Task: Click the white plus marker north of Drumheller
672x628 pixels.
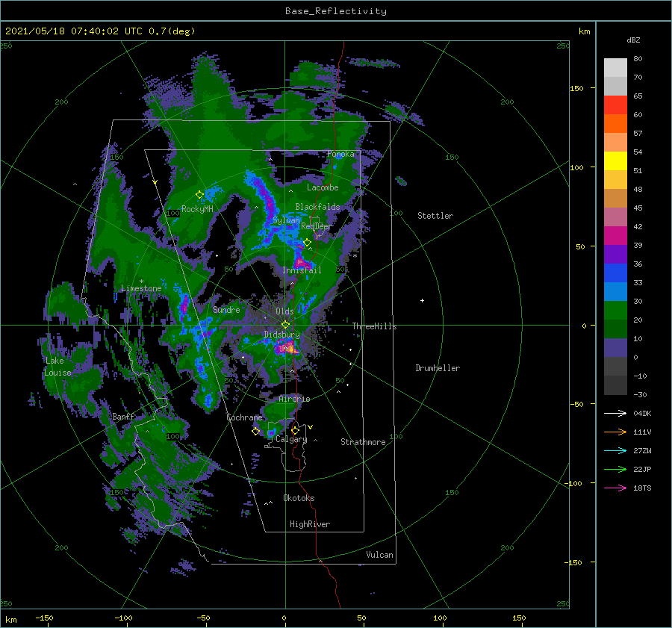Action: 422,300
